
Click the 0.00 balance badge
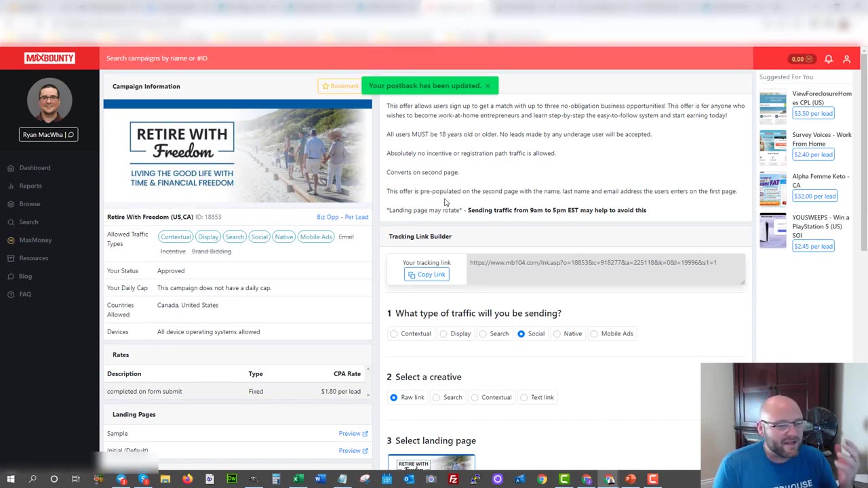pos(802,59)
